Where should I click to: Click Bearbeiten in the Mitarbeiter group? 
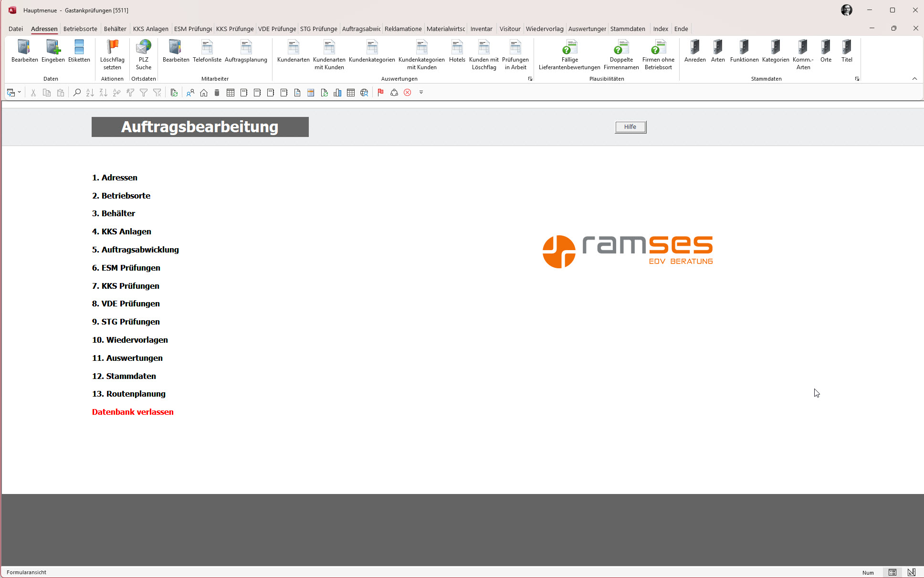pos(176,52)
